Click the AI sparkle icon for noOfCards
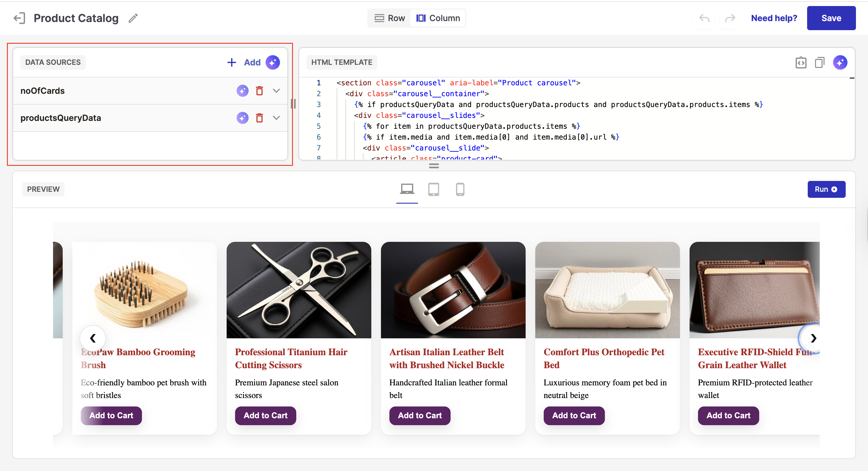Image resolution: width=868 pixels, height=471 pixels. coord(242,91)
